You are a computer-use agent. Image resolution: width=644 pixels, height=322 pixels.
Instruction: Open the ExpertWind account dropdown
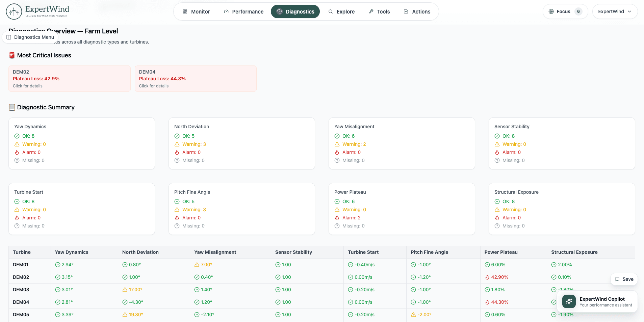click(614, 11)
